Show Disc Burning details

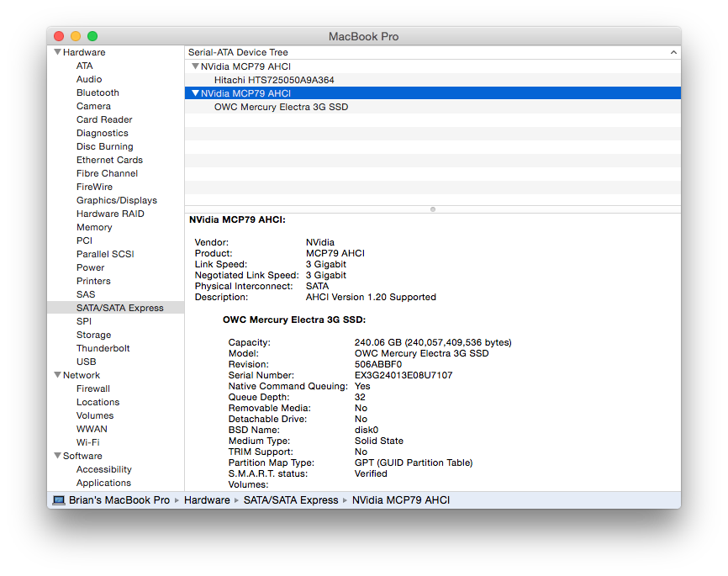(x=104, y=147)
